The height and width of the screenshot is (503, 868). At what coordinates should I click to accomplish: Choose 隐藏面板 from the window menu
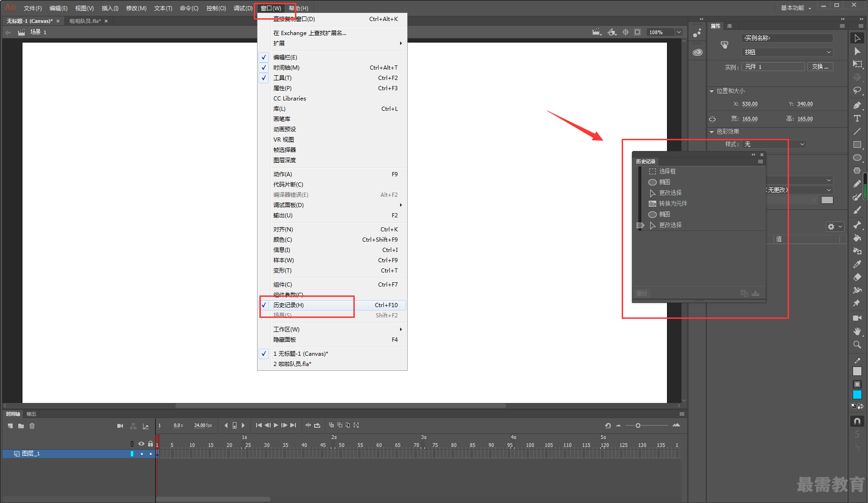(332, 340)
